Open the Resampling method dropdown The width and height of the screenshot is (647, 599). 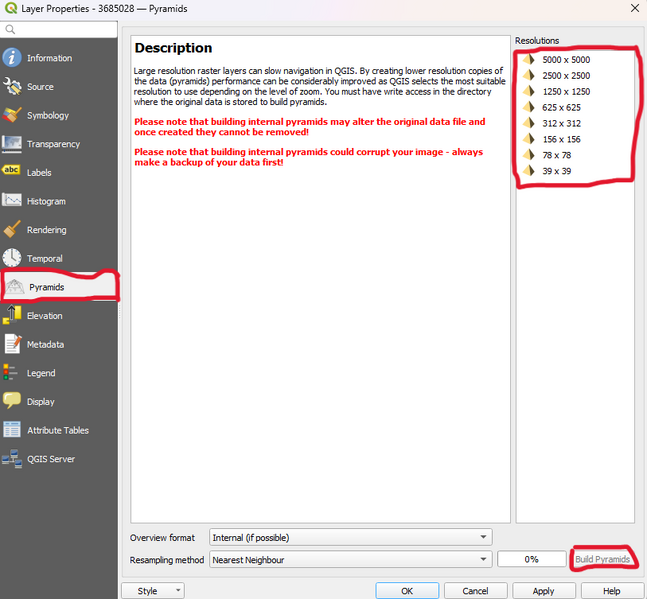pyautogui.click(x=351, y=559)
